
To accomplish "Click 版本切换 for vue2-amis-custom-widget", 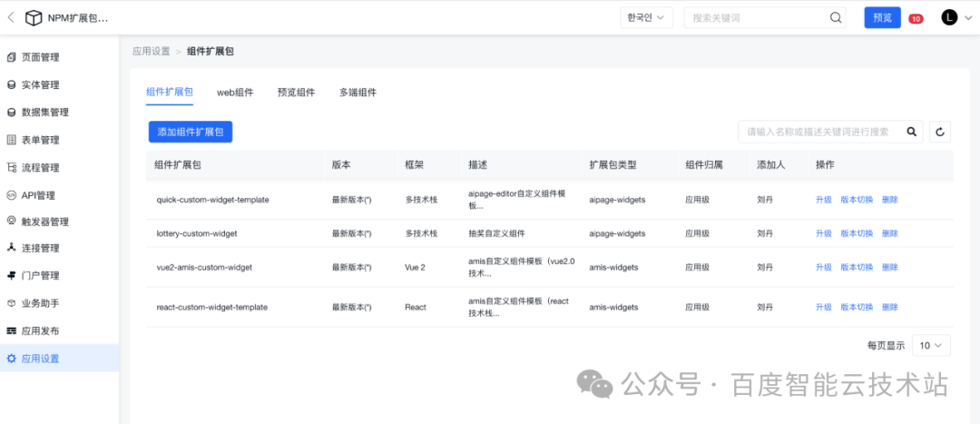I will [857, 267].
